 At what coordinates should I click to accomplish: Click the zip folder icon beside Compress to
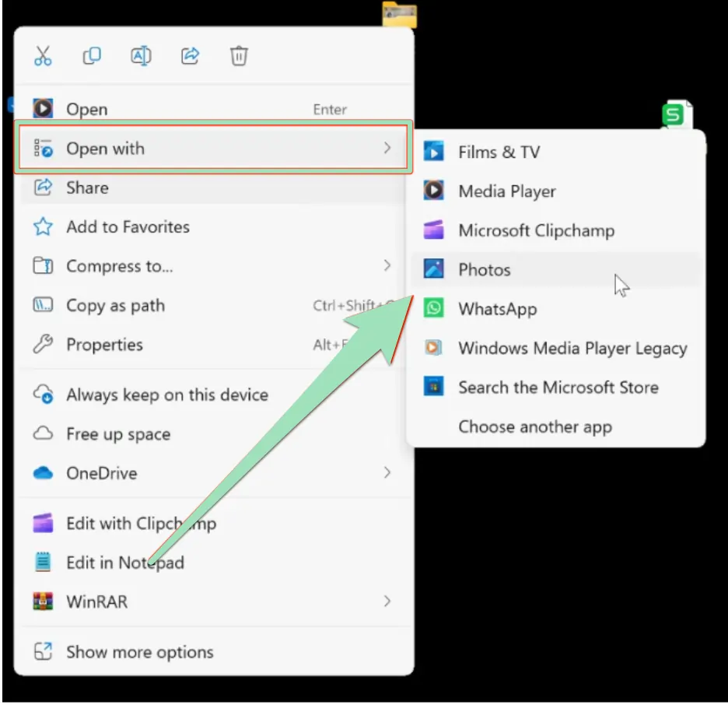[x=43, y=265]
